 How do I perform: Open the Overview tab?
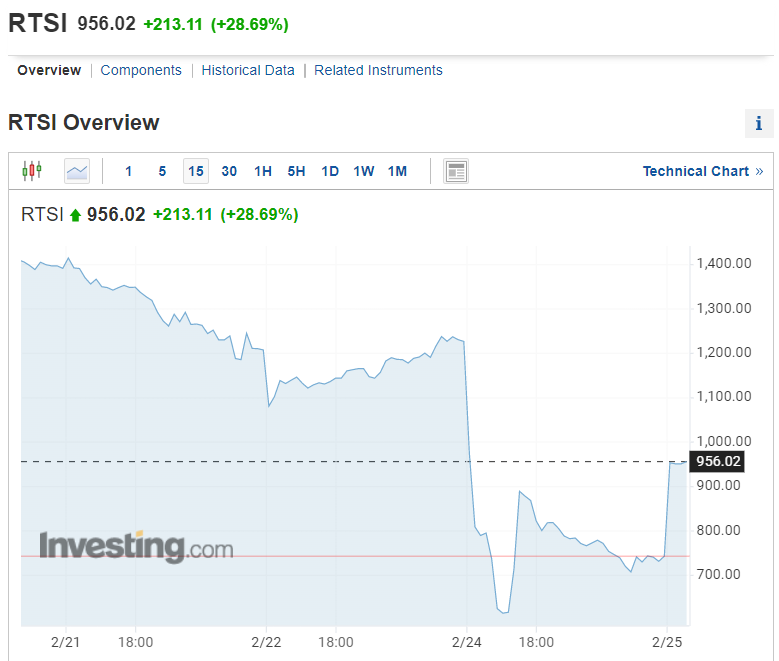tap(49, 70)
